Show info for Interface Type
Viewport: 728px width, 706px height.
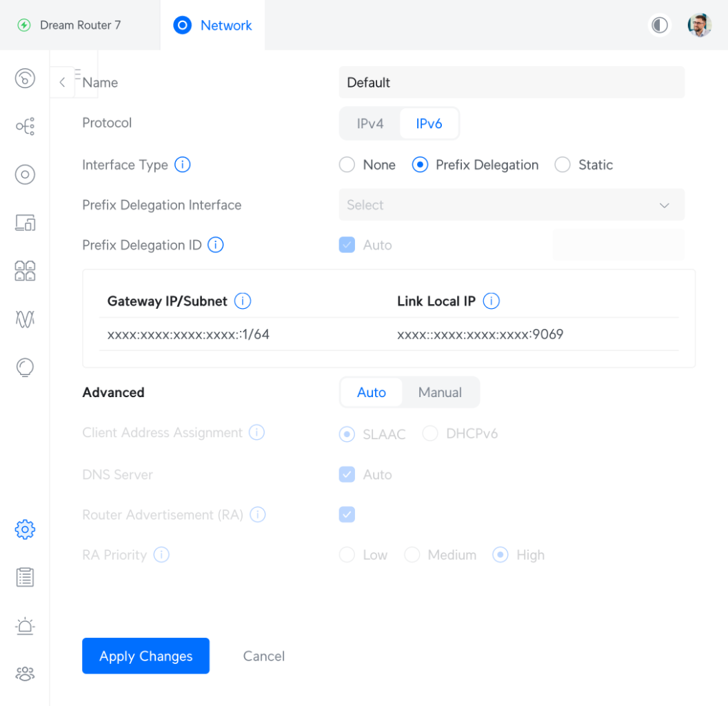click(x=183, y=164)
